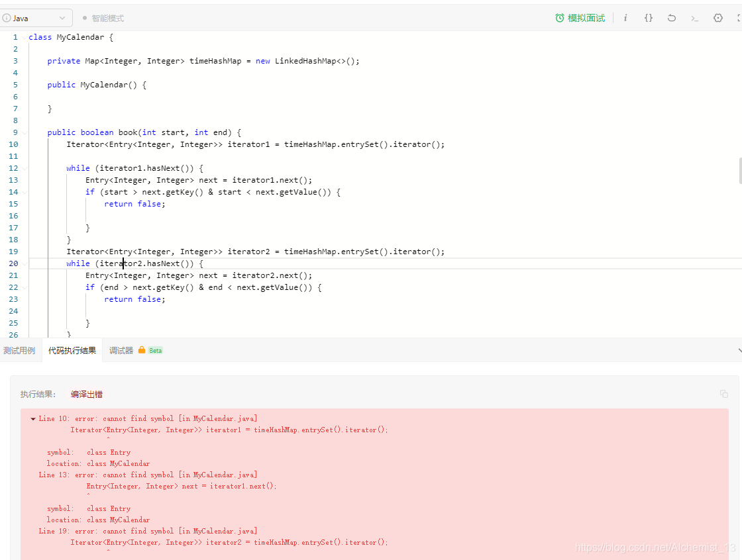
Task: Open editor settings gear icon
Action: 718,18
